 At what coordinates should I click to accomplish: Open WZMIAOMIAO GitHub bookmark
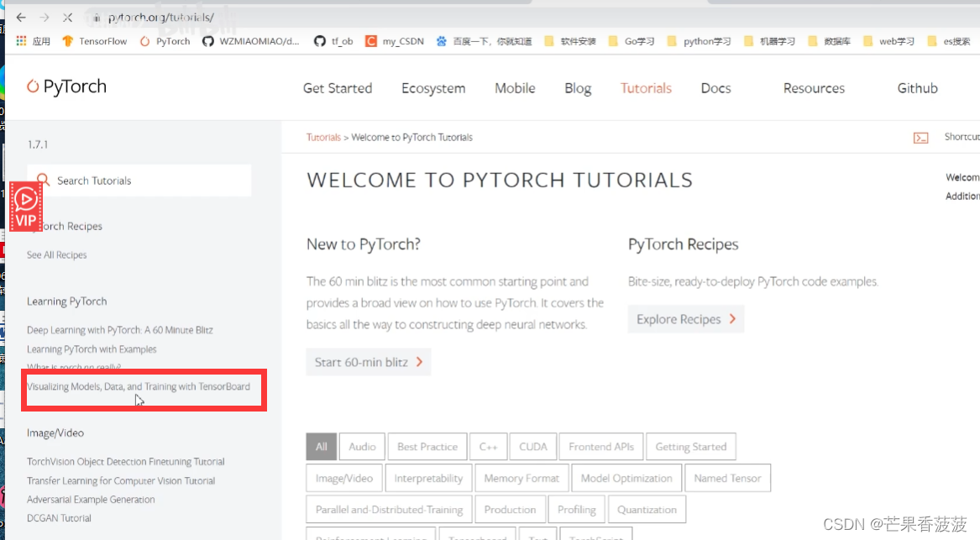pyautogui.click(x=251, y=41)
